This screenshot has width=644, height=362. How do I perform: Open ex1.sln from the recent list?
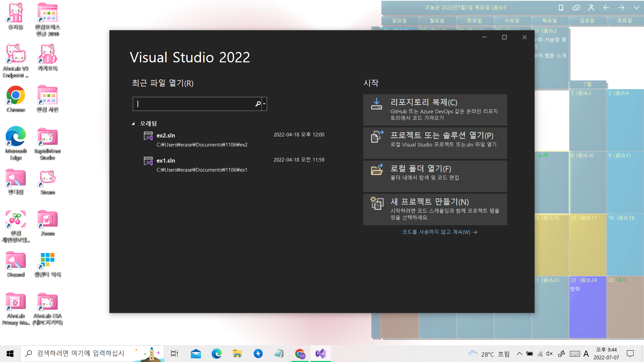coord(166,161)
